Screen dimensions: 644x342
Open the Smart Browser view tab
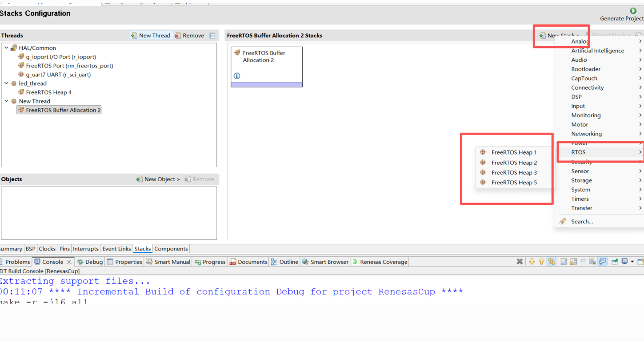325,262
